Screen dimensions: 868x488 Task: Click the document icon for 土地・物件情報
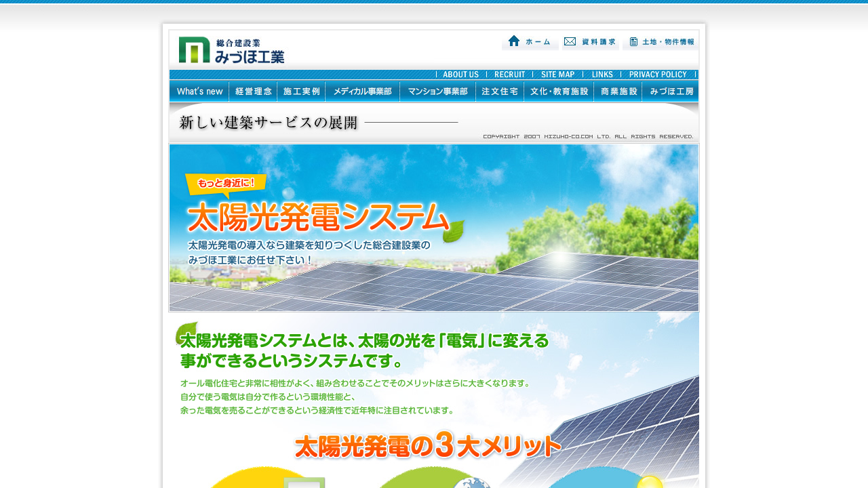click(633, 42)
